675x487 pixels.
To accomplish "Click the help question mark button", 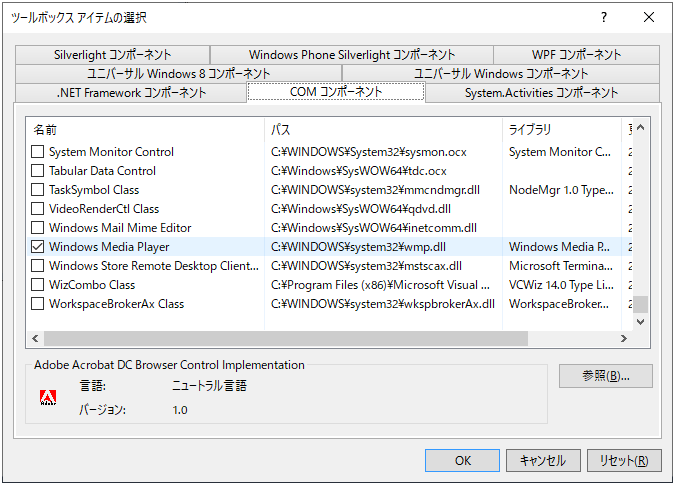I will (x=604, y=17).
